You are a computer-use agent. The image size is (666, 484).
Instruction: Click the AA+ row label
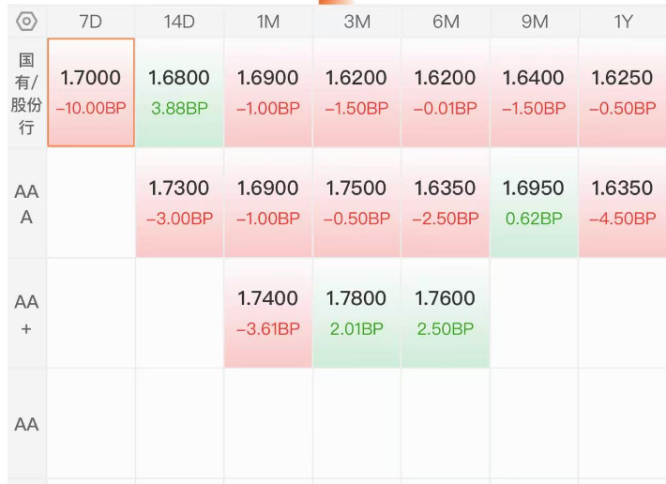click(x=26, y=315)
